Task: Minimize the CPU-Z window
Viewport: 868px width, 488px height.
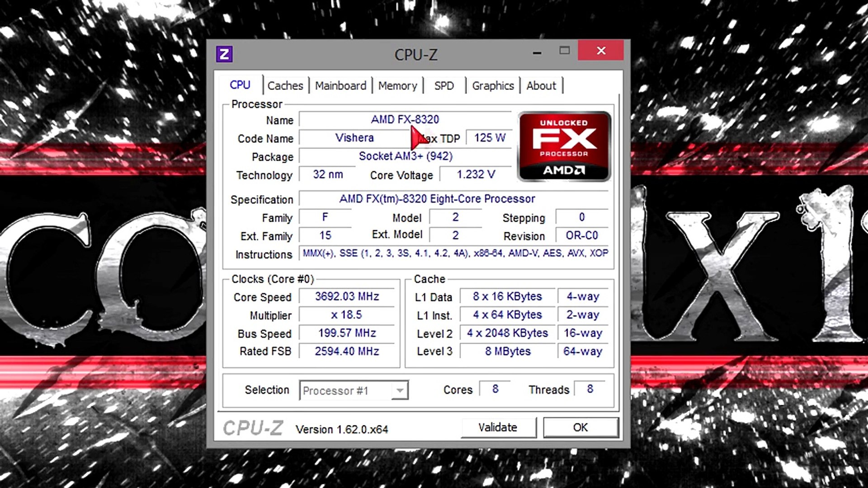Action: pos(537,52)
